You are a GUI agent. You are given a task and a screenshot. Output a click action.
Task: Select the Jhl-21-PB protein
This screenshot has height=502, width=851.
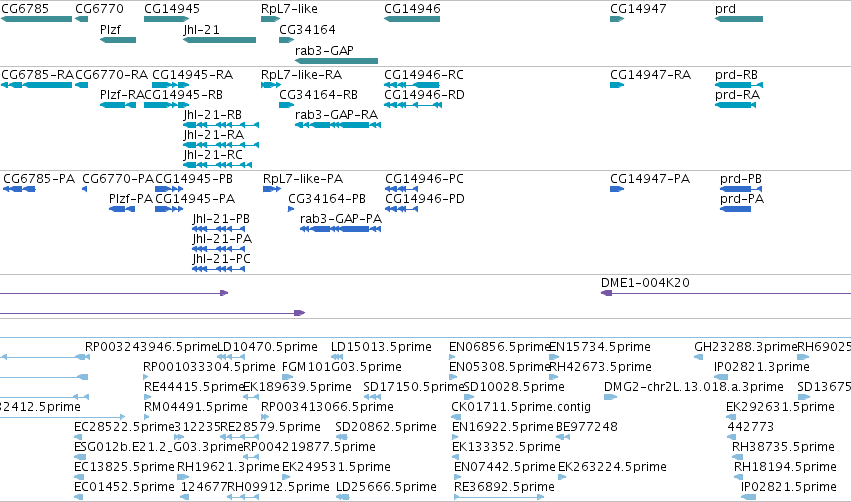tap(219, 229)
